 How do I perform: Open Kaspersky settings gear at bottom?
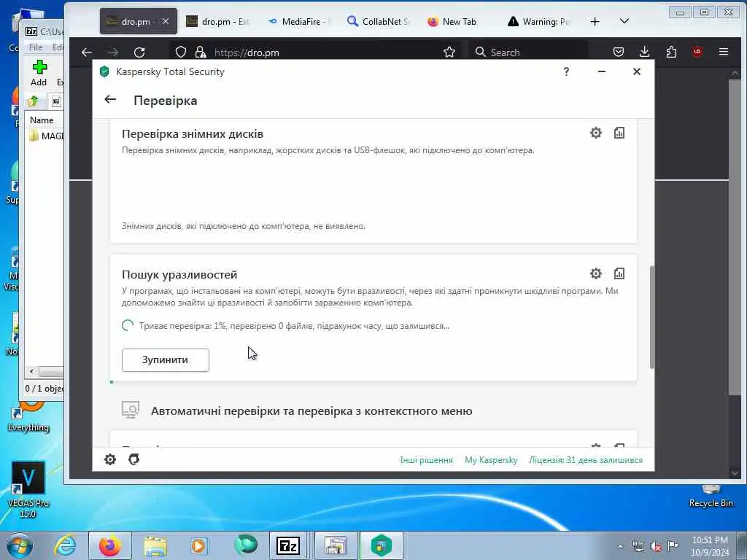tap(110, 459)
